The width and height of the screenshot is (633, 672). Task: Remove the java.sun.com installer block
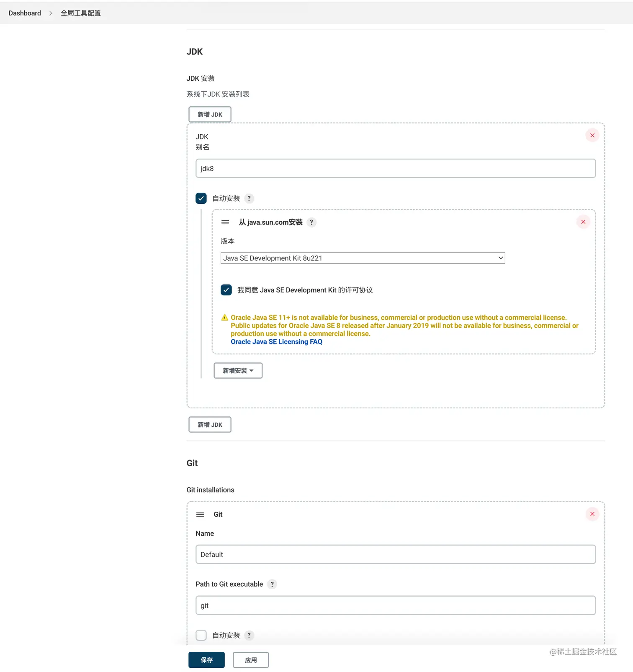pos(583,222)
